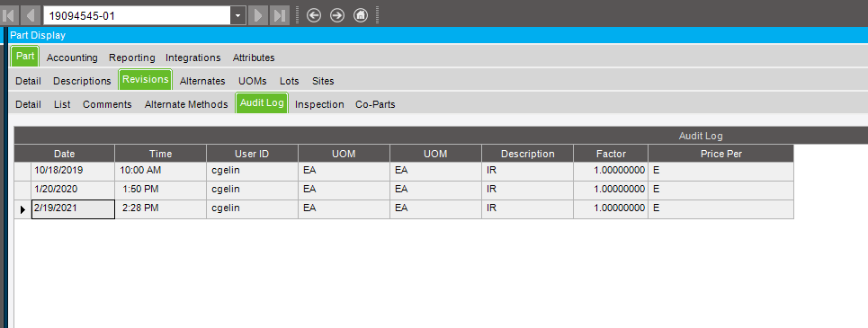
Task: Click the time cell 2:28 PM
Action: pos(160,209)
